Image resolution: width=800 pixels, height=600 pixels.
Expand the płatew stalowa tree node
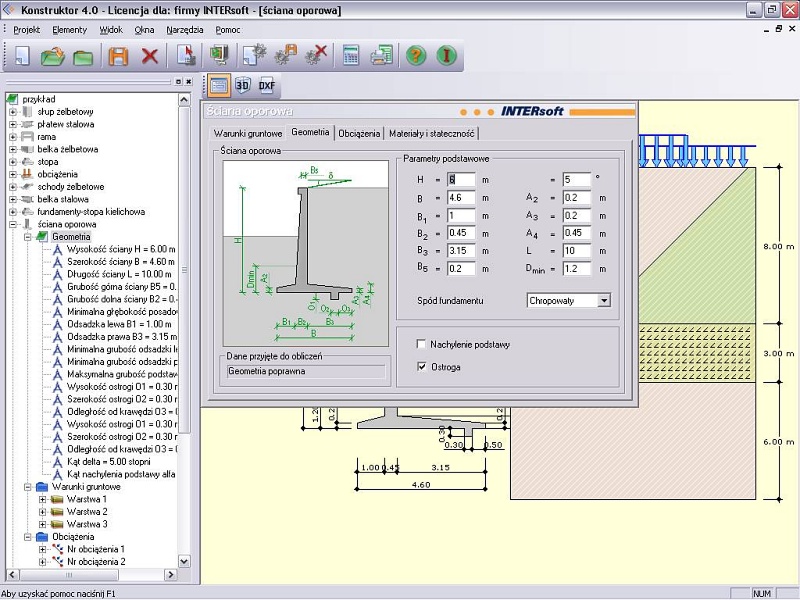13,124
